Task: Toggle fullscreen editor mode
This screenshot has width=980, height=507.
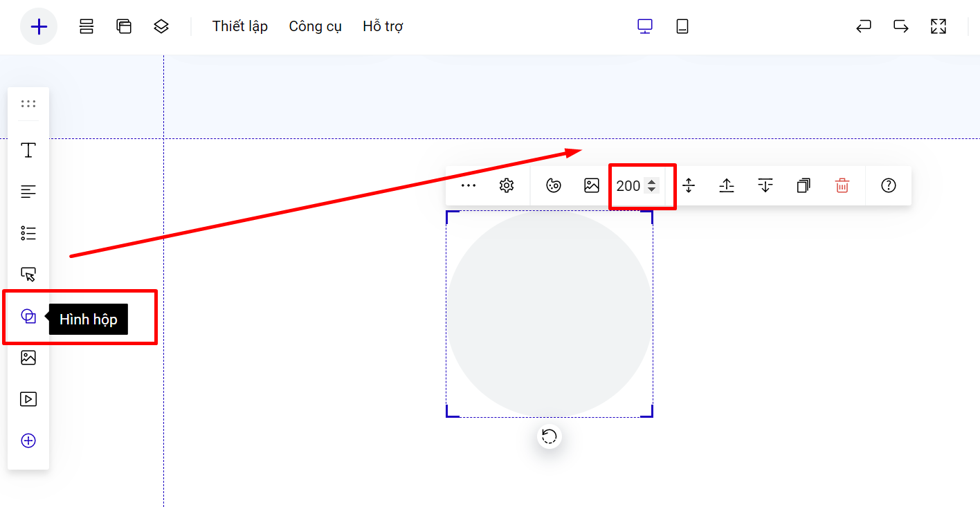Action: [938, 27]
